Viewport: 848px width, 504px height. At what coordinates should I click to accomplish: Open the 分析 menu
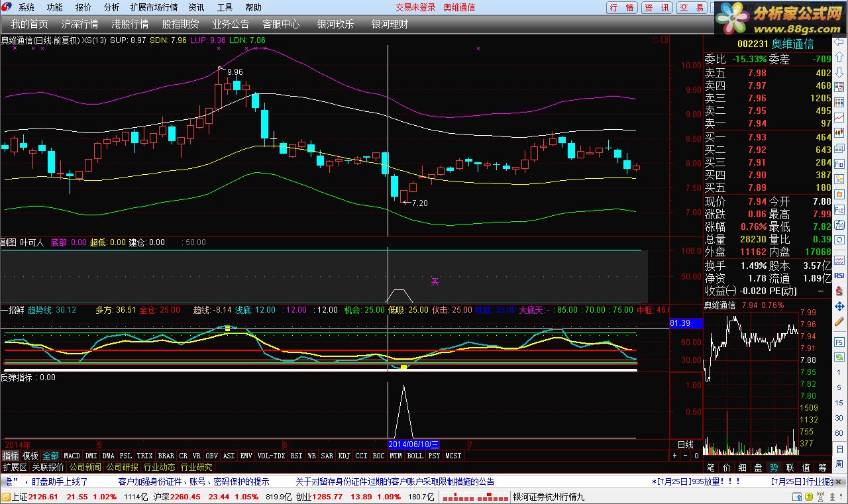[x=112, y=7]
